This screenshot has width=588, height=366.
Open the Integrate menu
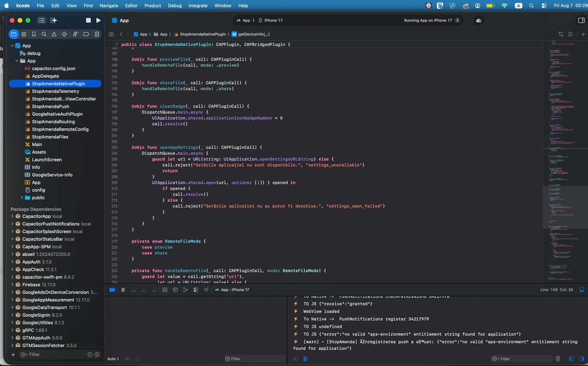click(198, 6)
